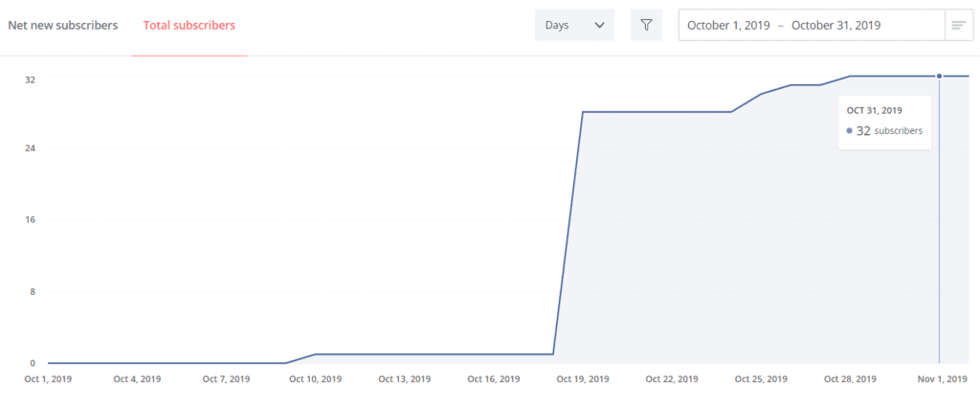This screenshot has height=409, width=980.
Task: Click the 8 y-axis label
Action: [32, 291]
